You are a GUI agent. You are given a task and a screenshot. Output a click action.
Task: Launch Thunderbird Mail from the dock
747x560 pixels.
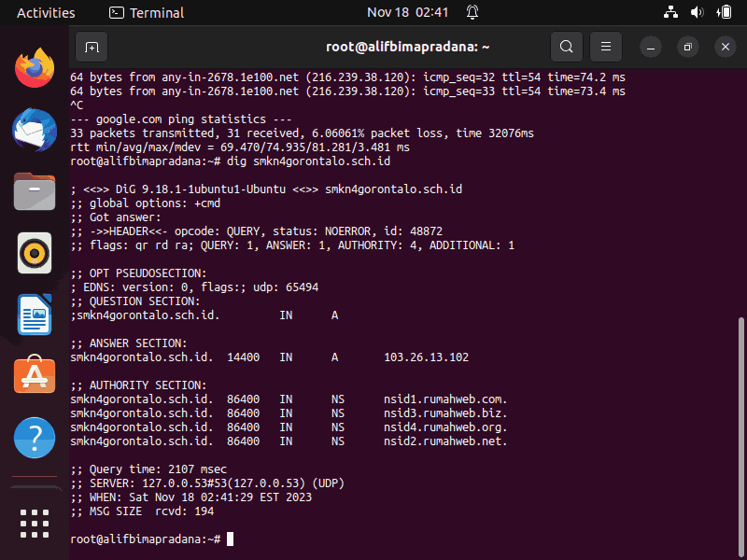click(x=35, y=130)
